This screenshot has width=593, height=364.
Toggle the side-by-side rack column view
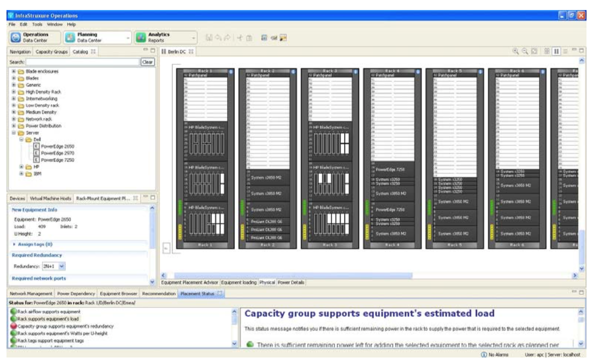coord(556,51)
